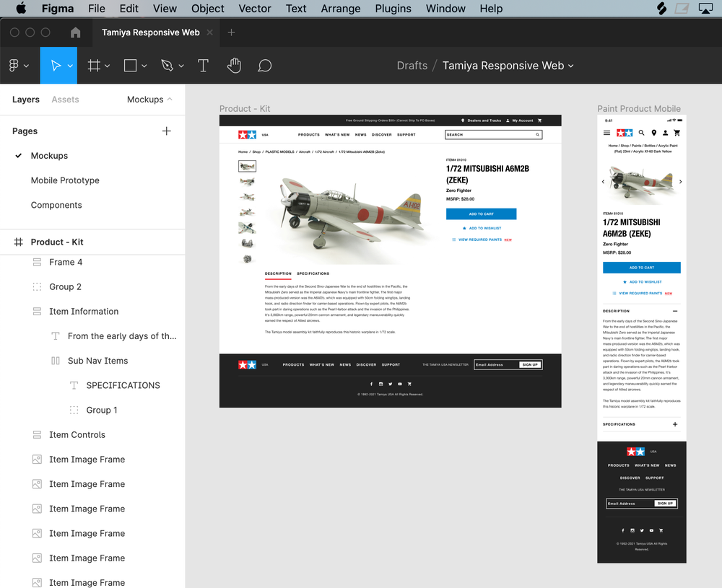The height and width of the screenshot is (588, 722).
Task: Select the Product - Kit frame label on canvas
Action: (245, 109)
